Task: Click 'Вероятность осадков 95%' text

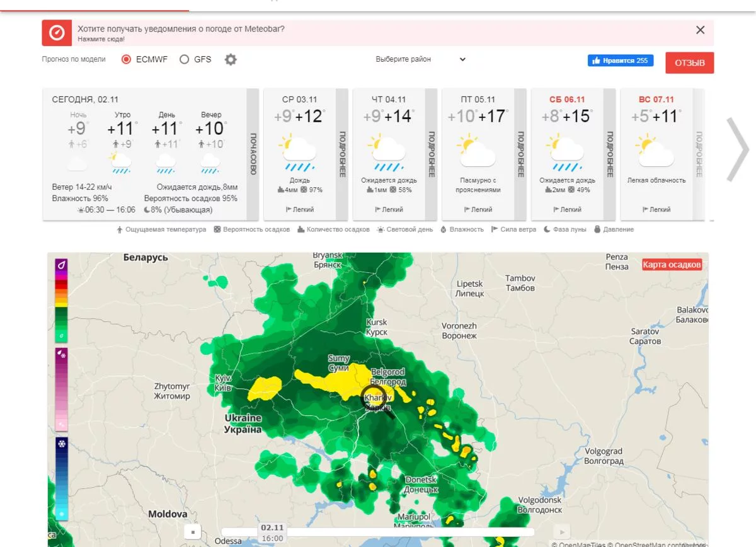Action: click(190, 199)
